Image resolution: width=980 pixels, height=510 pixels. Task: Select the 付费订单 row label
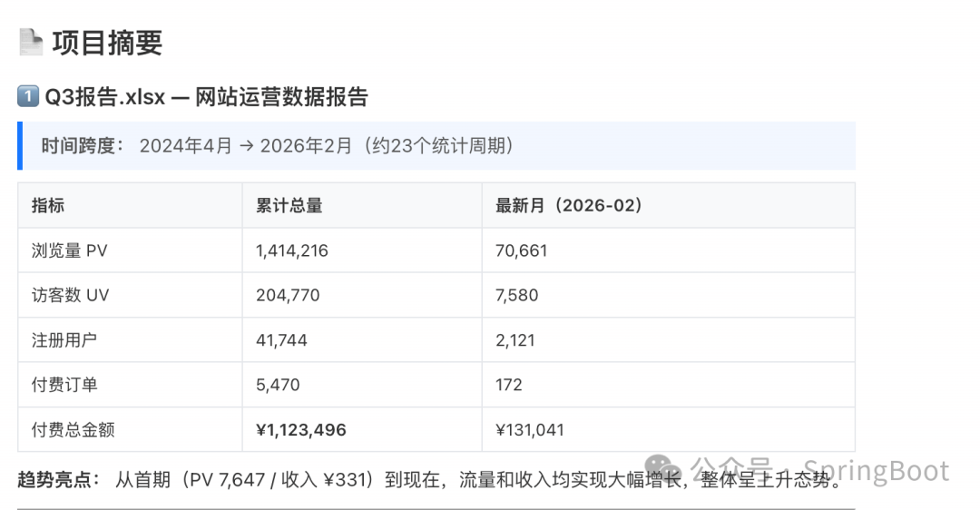coord(64,385)
